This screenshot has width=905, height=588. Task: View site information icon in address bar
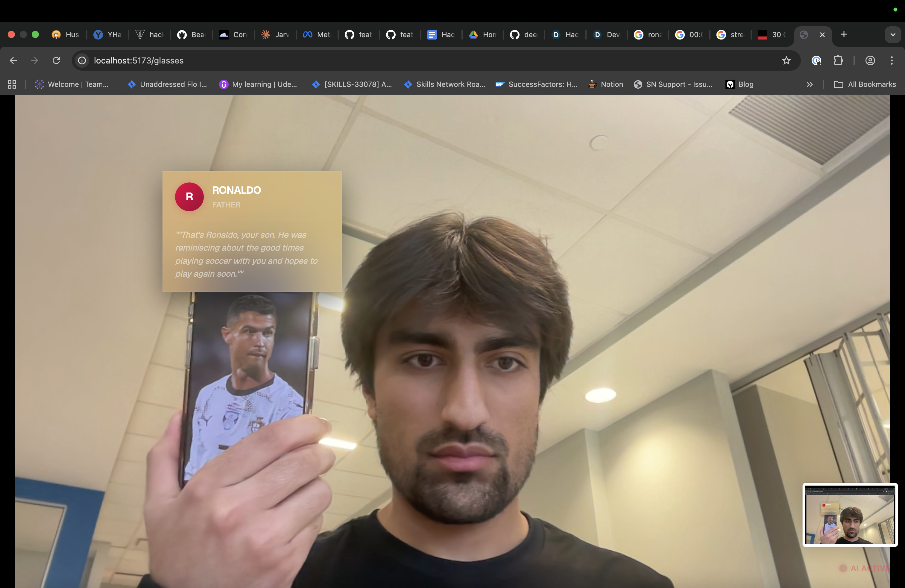82,60
